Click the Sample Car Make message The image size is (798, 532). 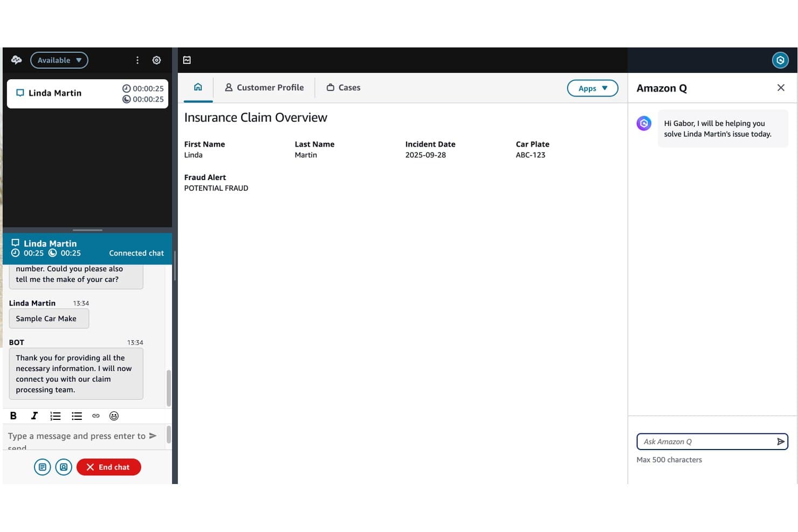[49, 319]
